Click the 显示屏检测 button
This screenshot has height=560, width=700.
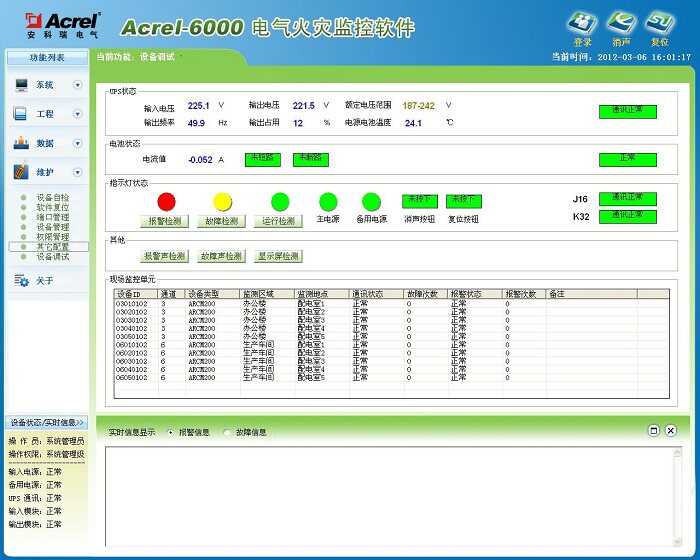279,256
